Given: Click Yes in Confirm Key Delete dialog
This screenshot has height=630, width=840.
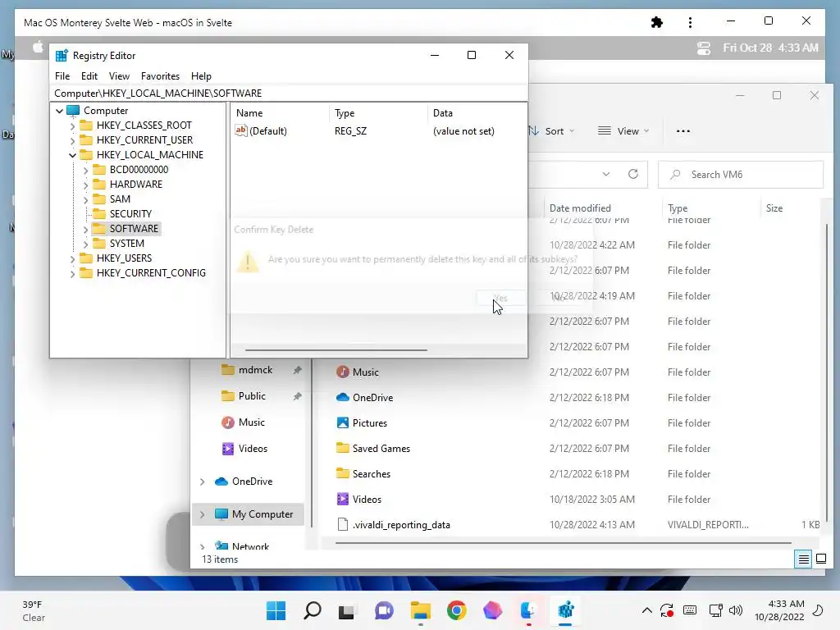Looking at the screenshot, I should (500, 299).
